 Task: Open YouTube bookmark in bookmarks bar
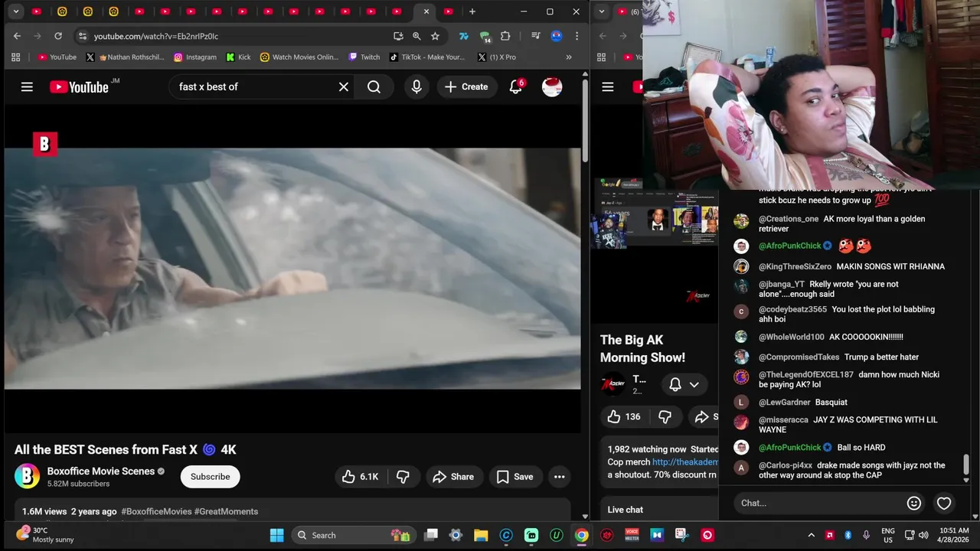point(57,57)
